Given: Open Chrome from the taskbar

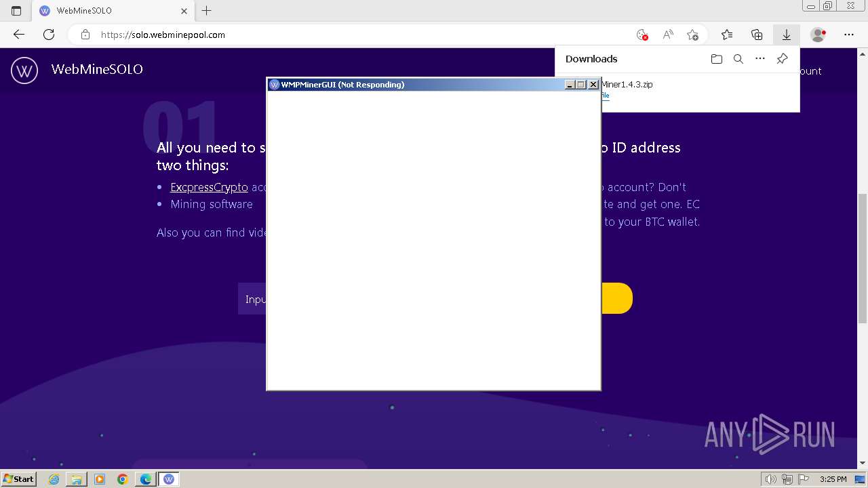Looking at the screenshot, I should coord(123,479).
